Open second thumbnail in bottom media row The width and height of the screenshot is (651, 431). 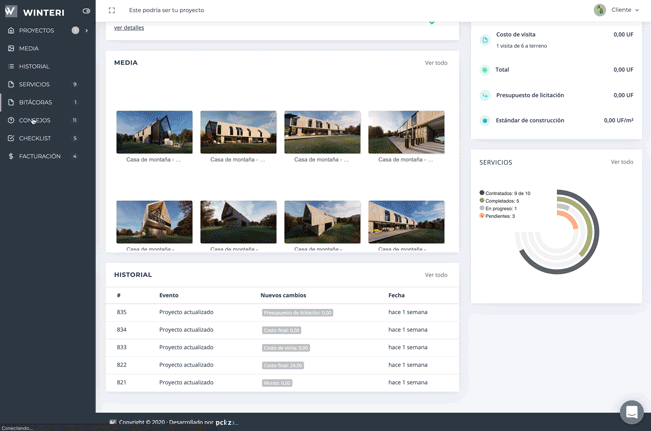238,222
